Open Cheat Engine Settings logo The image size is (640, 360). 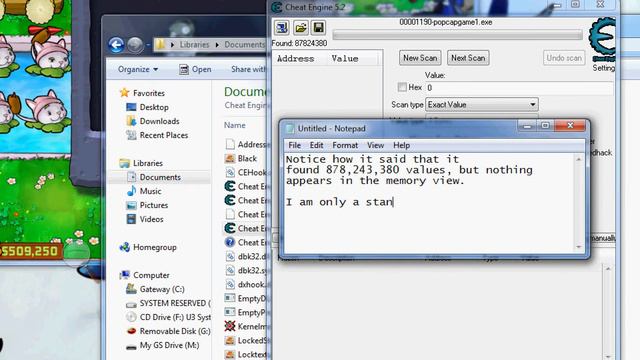(602, 40)
